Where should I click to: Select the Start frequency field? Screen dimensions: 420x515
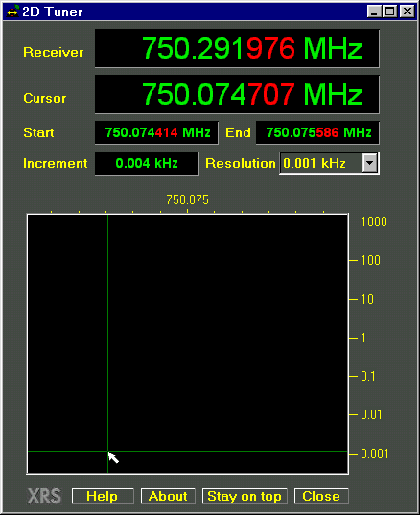[x=156, y=132]
